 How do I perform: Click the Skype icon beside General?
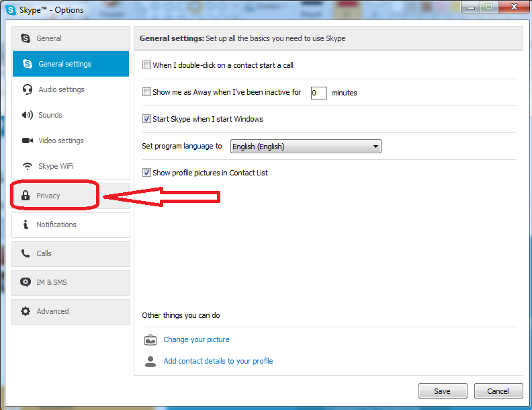(26, 38)
